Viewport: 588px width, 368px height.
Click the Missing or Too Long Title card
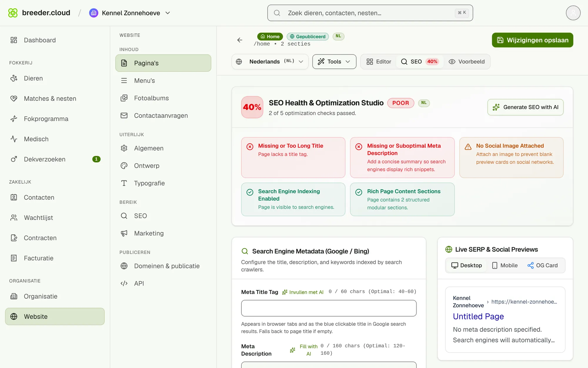click(293, 158)
